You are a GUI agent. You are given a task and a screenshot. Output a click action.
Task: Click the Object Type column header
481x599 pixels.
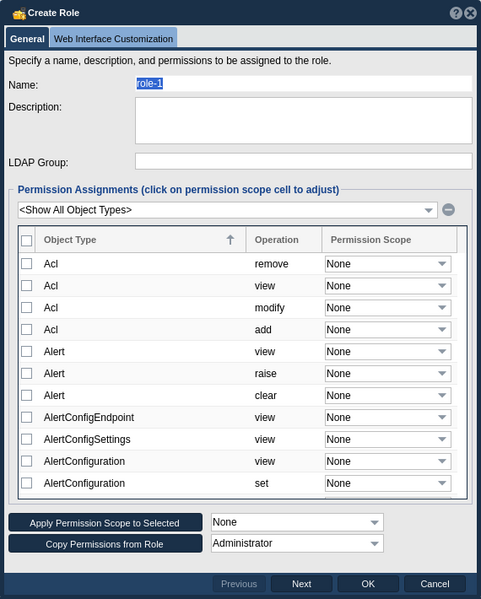click(140, 240)
